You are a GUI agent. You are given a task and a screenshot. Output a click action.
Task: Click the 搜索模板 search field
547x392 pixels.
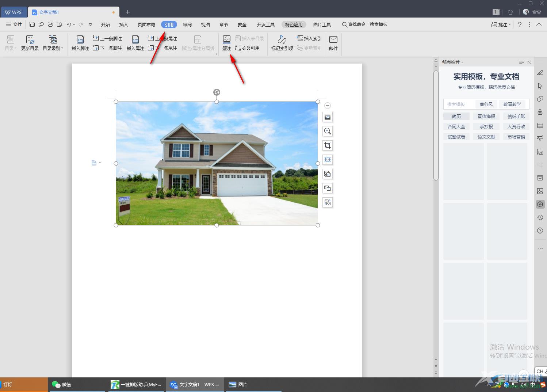coord(459,104)
